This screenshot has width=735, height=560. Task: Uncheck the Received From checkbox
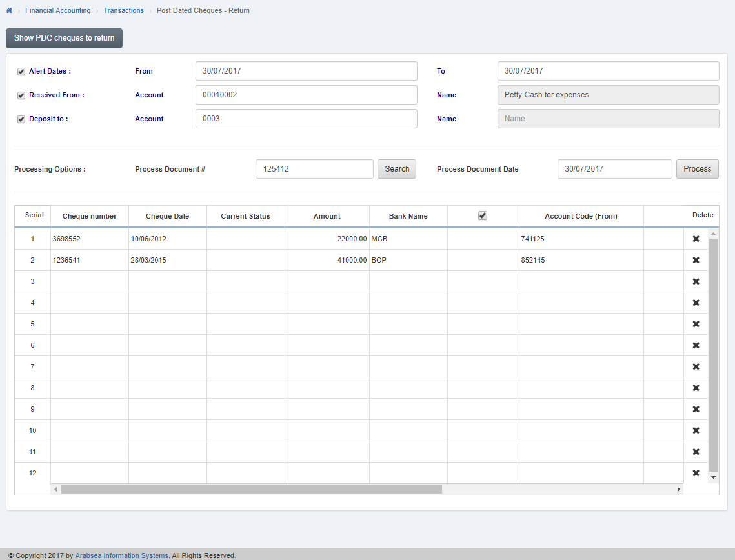pyautogui.click(x=21, y=95)
